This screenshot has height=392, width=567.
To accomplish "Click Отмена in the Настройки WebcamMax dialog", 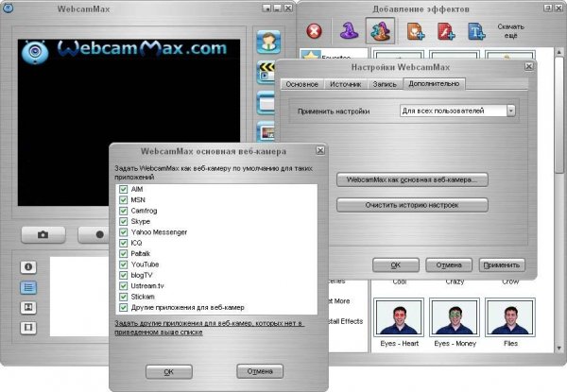I will point(449,264).
